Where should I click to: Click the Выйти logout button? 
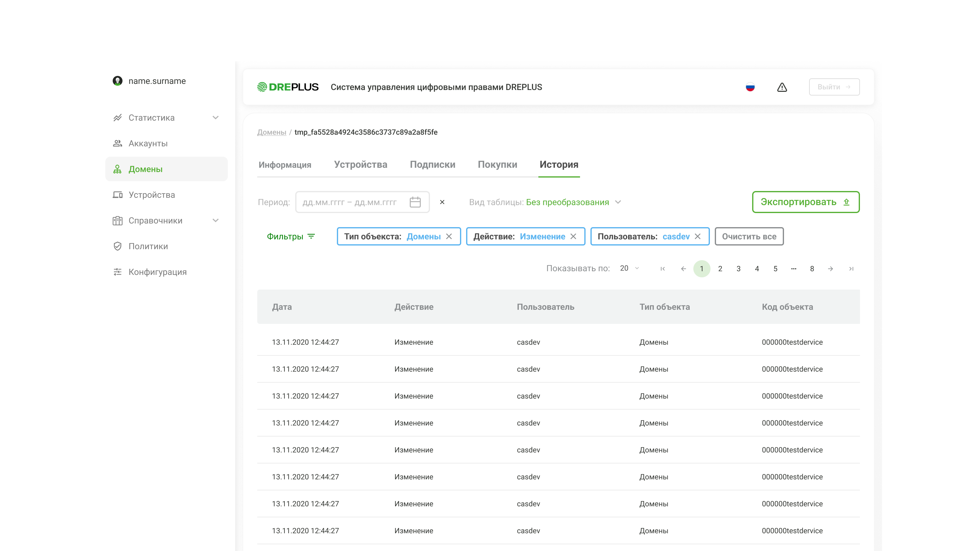834,87
